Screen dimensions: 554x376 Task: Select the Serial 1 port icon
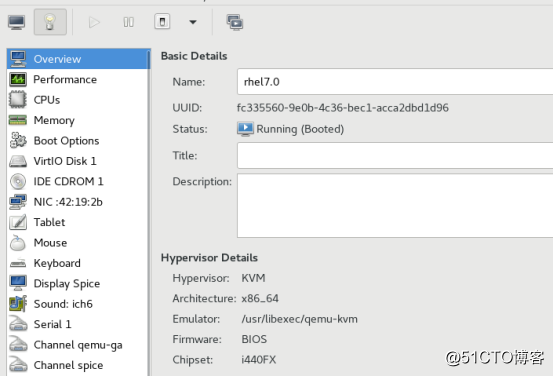coord(18,324)
